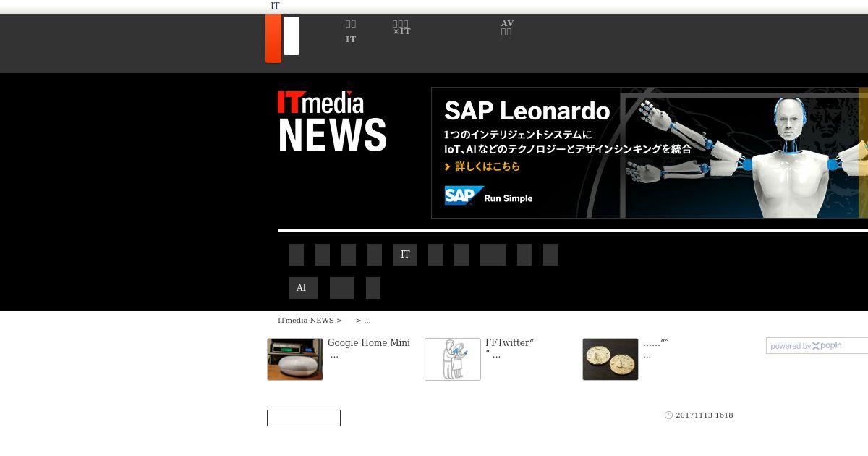Screen dimensions: 868x456
Task: Click the small IT link at page top
Action: coord(275,7)
